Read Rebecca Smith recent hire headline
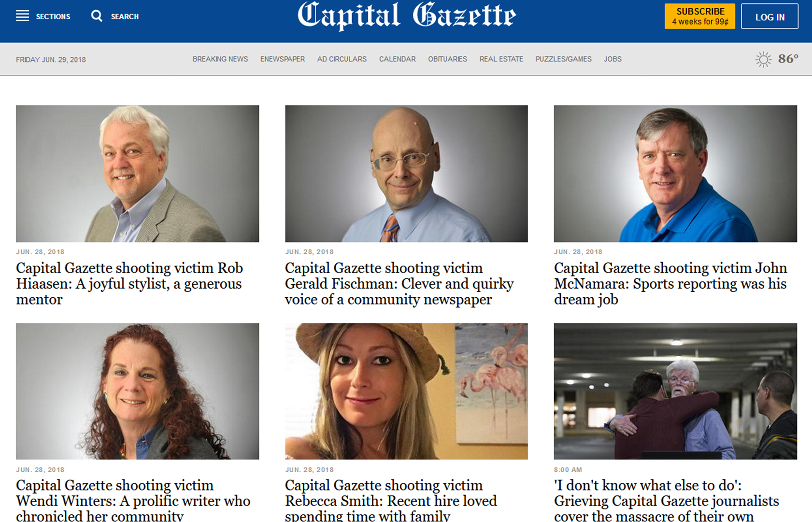Screen dimensions: 812x522 coord(391,500)
